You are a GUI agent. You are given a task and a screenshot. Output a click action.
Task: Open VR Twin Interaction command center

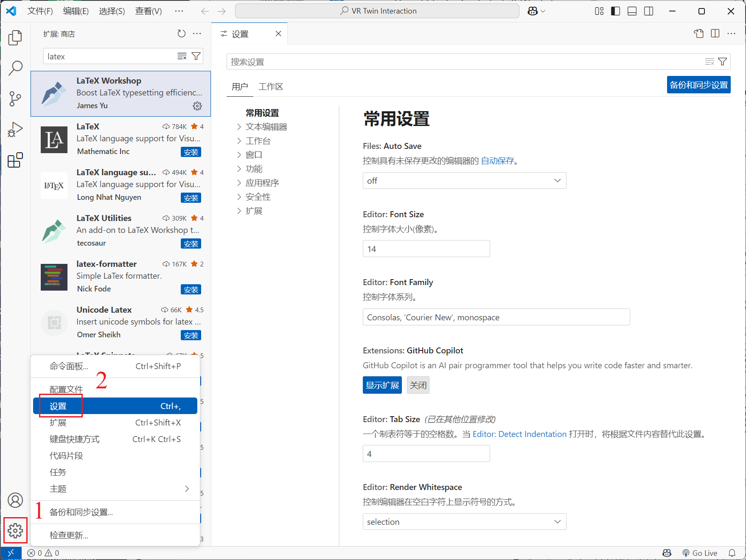coord(377,11)
